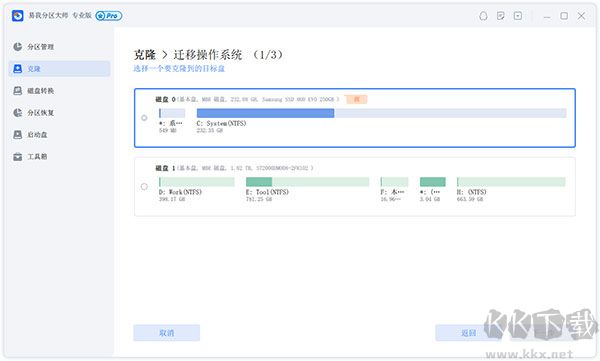Viewport: 600px width, 361px height.
Task: Open 分区恢复 partition recovery icon
Action: click(18, 113)
